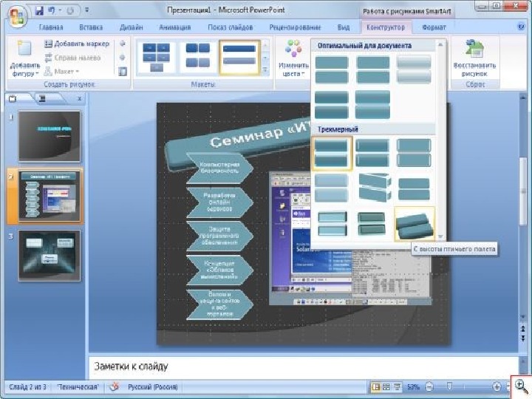Click the 53% zoom level
Viewport: 532px width, 399px height.
[x=413, y=386]
